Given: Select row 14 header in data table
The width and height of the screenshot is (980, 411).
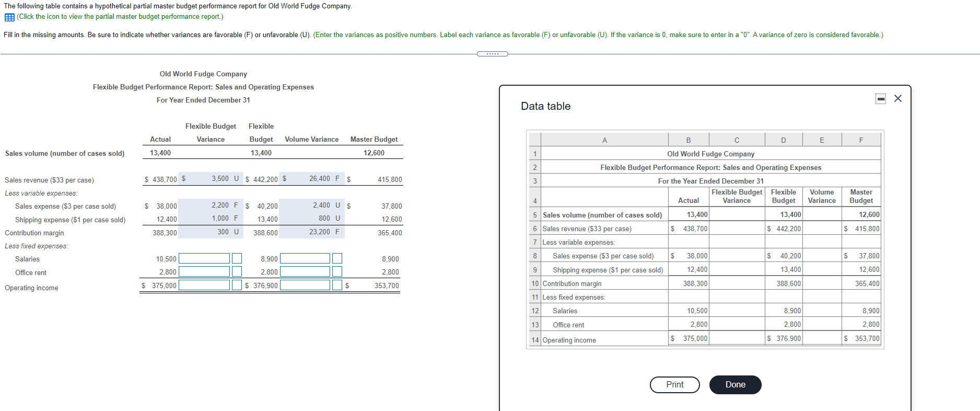Looking at the screenshot, I should [x=535, y=340].
